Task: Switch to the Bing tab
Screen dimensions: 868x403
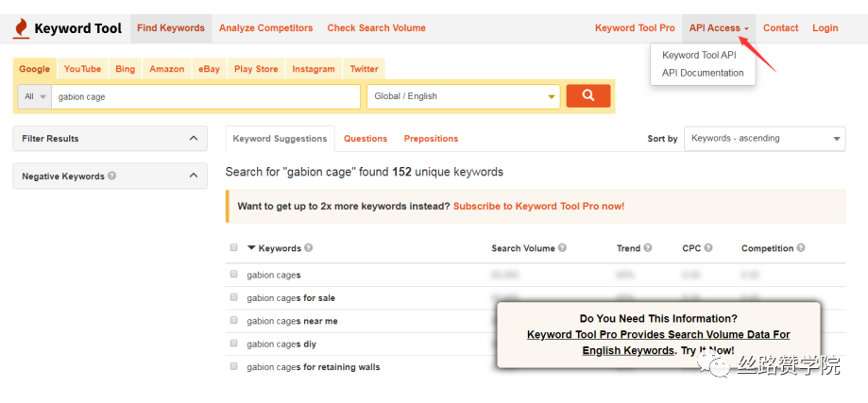Action: click(125, 69)
